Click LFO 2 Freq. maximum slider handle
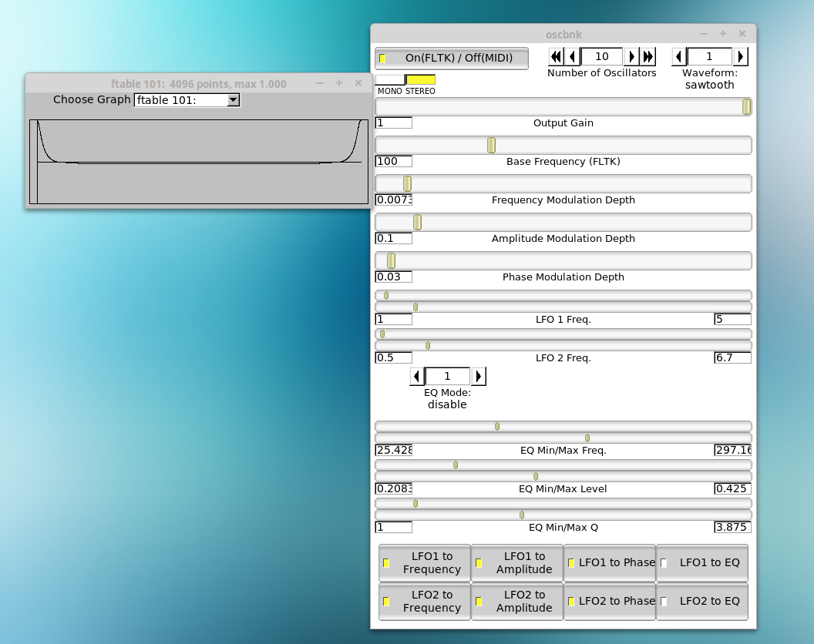The height and width of the screenshot is (644, 814). click(x=428, y=346)
